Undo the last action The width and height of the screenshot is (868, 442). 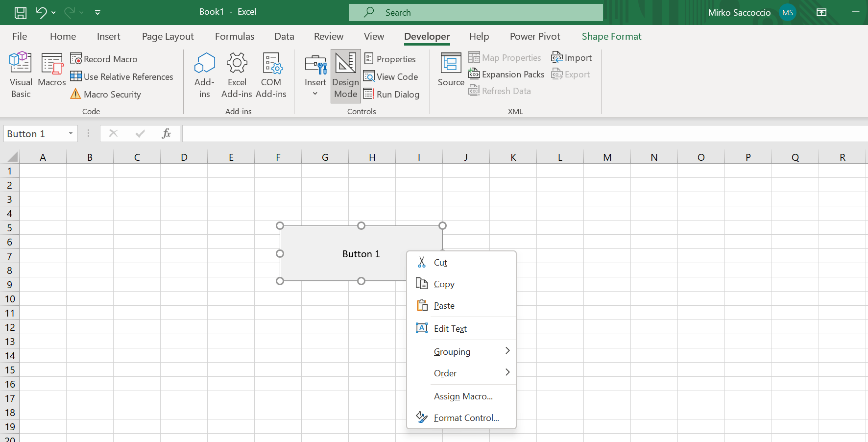[x=41, y=13]
